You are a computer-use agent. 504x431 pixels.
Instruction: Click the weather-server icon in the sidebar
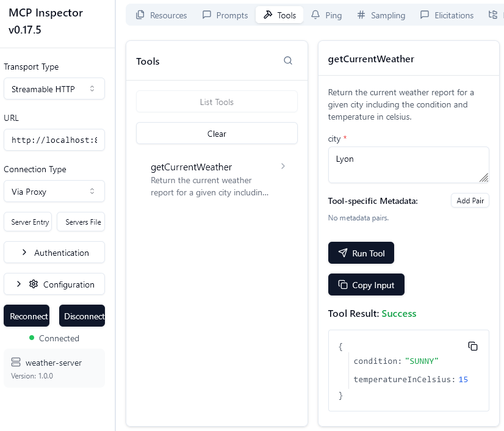(16, 363)
